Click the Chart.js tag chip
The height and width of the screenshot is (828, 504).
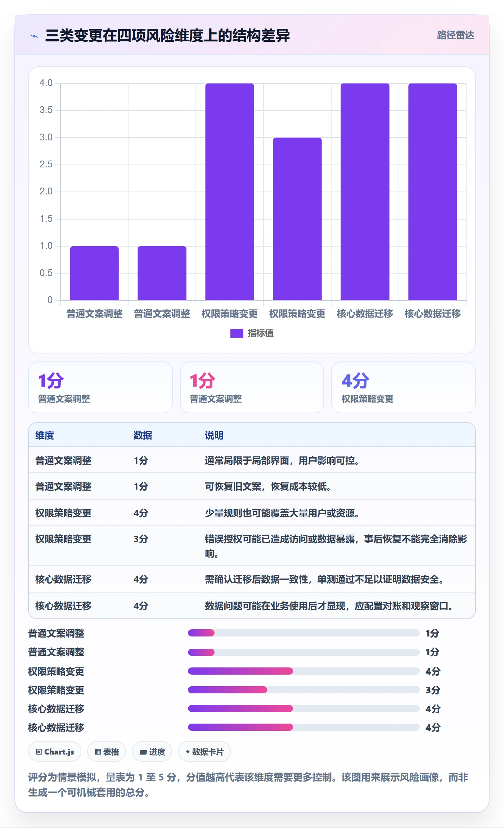55,752
